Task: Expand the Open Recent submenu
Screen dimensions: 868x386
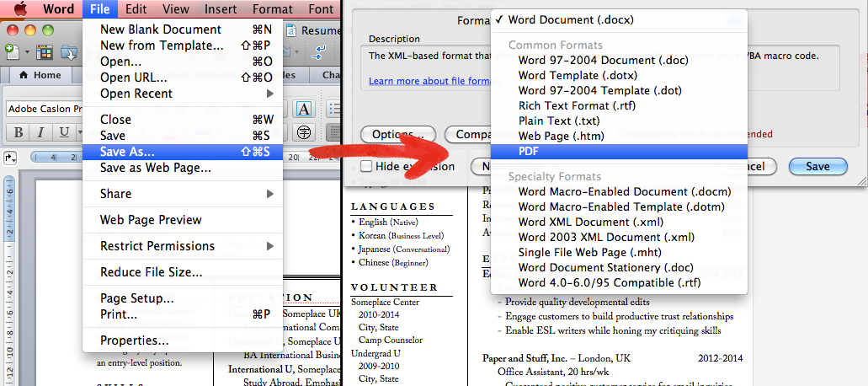Action: point(183,94)
